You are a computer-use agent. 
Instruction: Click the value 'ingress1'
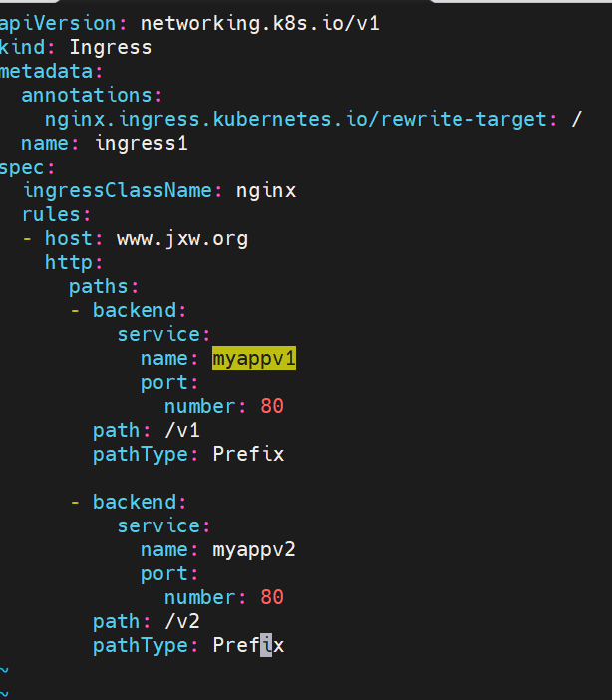pos(142,143)
